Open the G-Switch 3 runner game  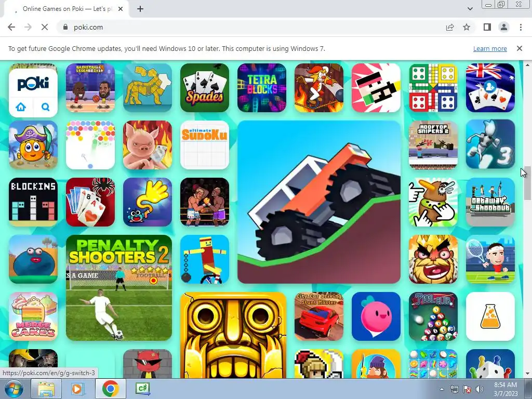(490, 144)
